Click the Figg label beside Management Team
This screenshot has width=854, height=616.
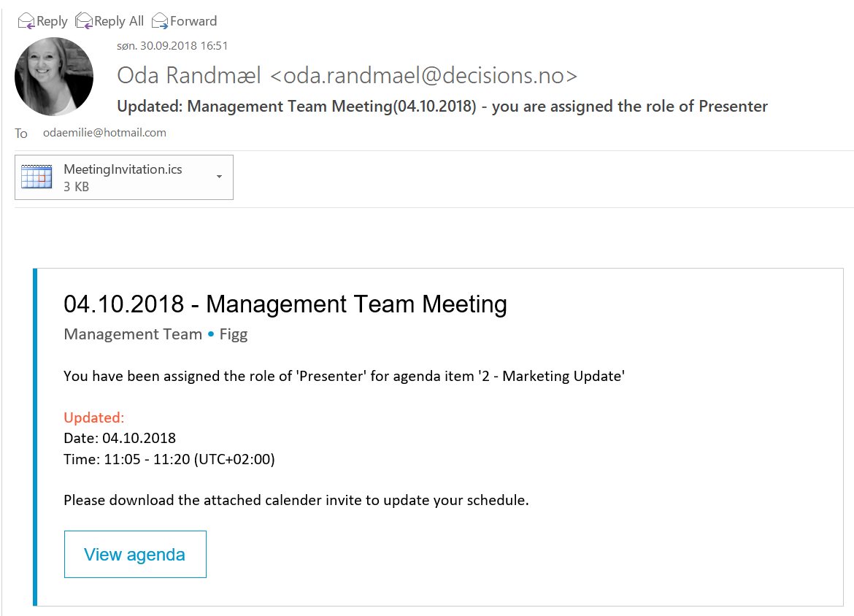[234, 334]
